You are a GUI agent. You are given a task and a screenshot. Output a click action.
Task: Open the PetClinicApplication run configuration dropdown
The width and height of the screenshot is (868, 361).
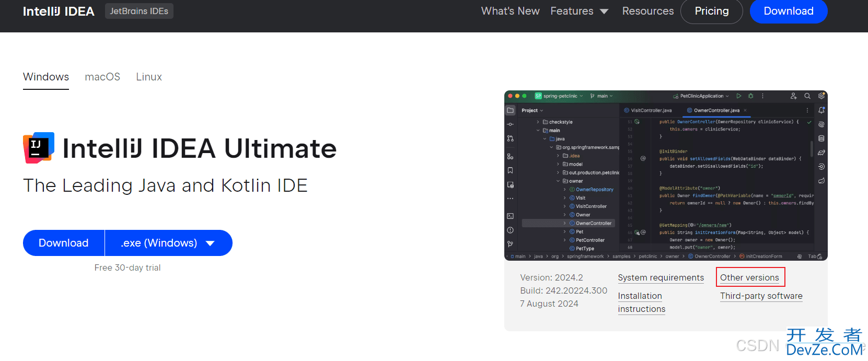click(x=701, y=96)
